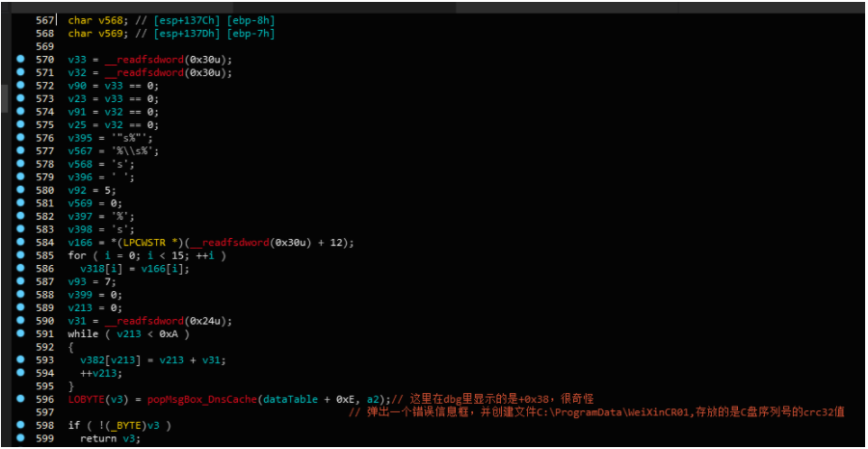The image size is (868, 449).
Task: Toggle breakpoint dot on line 574
Action: click(20, 111)
